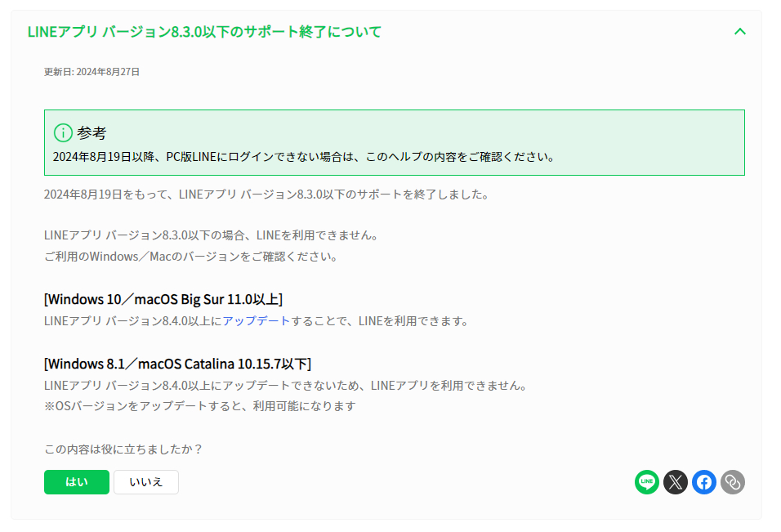
Task: Click the note text 2024年8月19日以降、PC版LINEにログインできない場合は
Action: click(206, 157)
